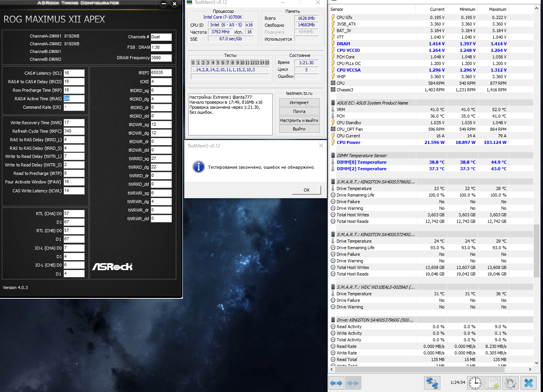This screenshot has width=543, height=392.
Task: Select the CPU Current sensor label
Action: point(348,136)
